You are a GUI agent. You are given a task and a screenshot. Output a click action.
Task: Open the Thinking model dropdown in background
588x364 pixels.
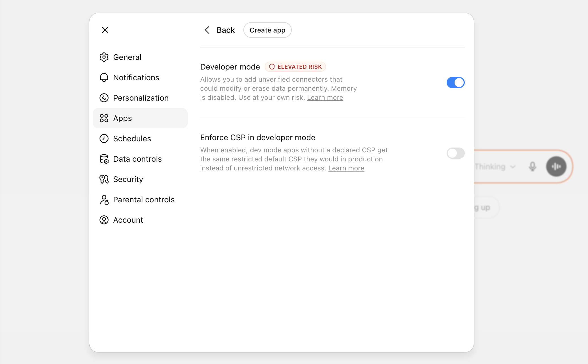pyautogui.click(x=495, y=167)
